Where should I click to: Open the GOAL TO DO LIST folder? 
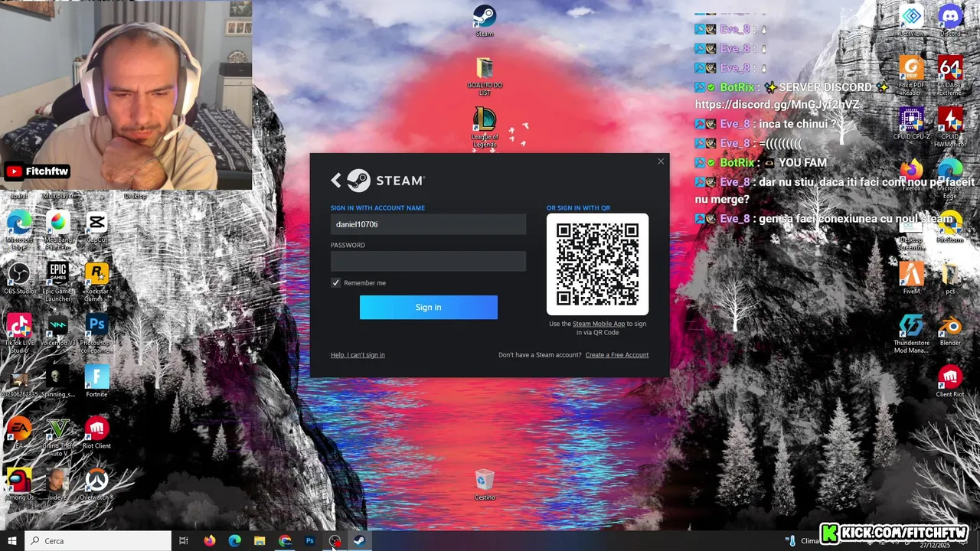pos(485,76)
